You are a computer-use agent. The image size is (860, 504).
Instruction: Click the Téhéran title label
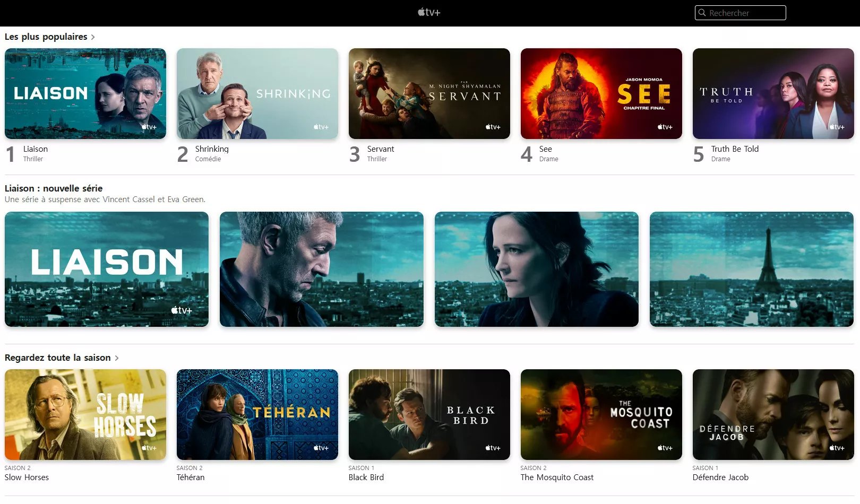tap(191, 477)
